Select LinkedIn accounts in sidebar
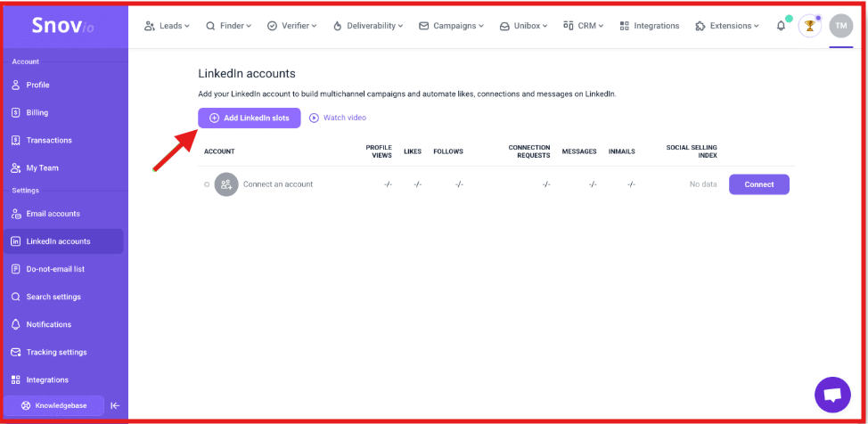 pyautogui.click(x=63, y=241)
